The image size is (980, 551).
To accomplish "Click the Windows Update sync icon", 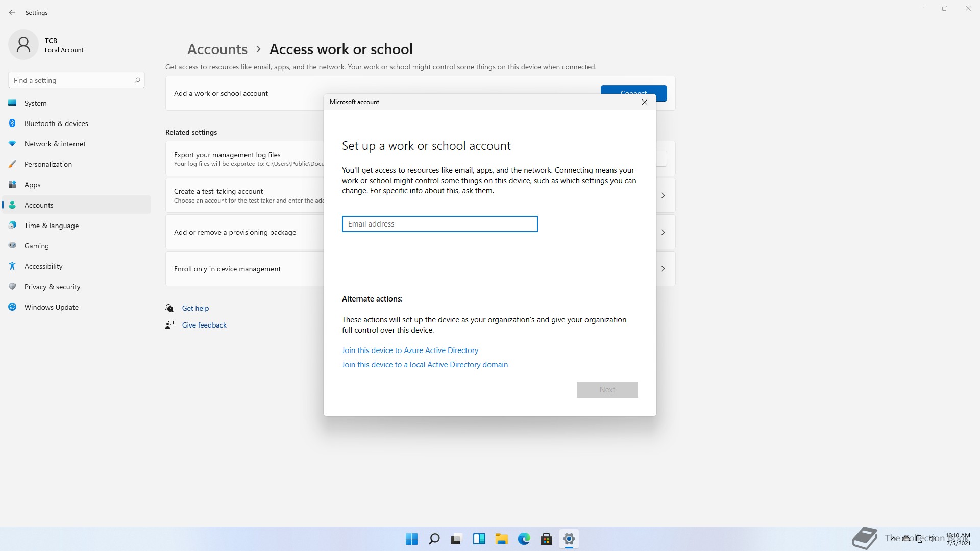I will 12,307.
